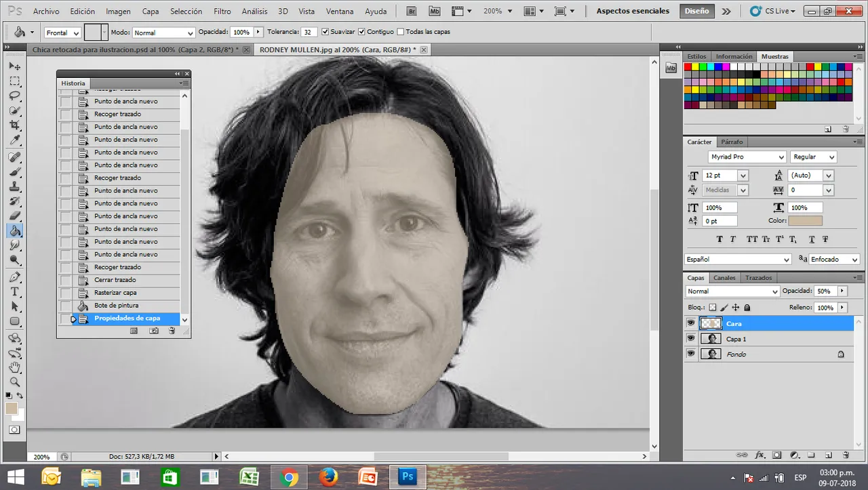Select the Crop tool
868x490 pixels.
[15, 125]
